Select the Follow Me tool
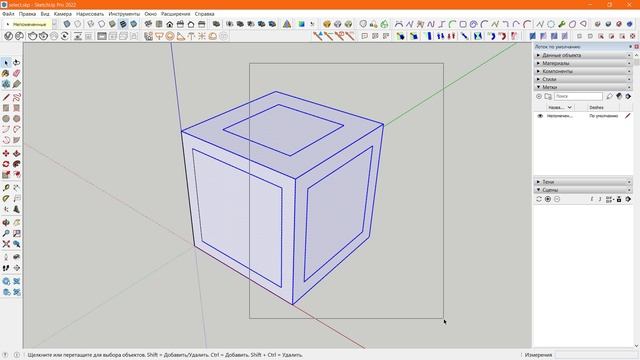This screenshot has height=360, width=640. pyautogui.click(x=16, y=164)
